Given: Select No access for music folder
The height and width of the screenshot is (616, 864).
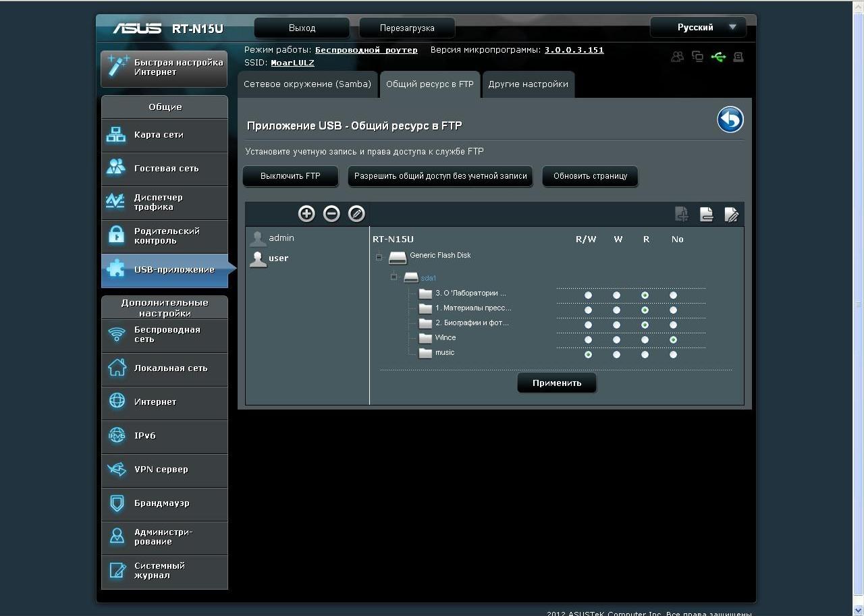Looking at the screenshot, I should pos(673,355).
